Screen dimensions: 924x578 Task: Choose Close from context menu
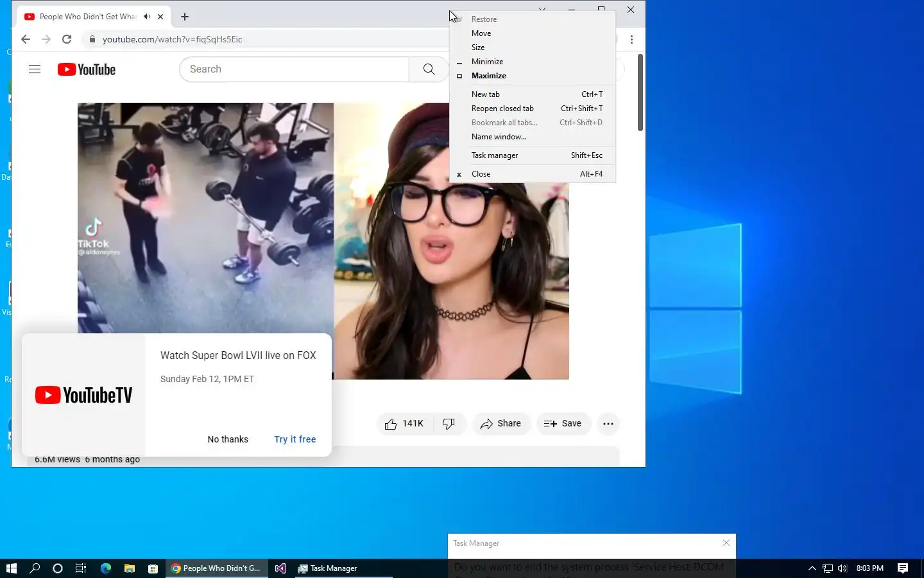(x=533, y=174)
